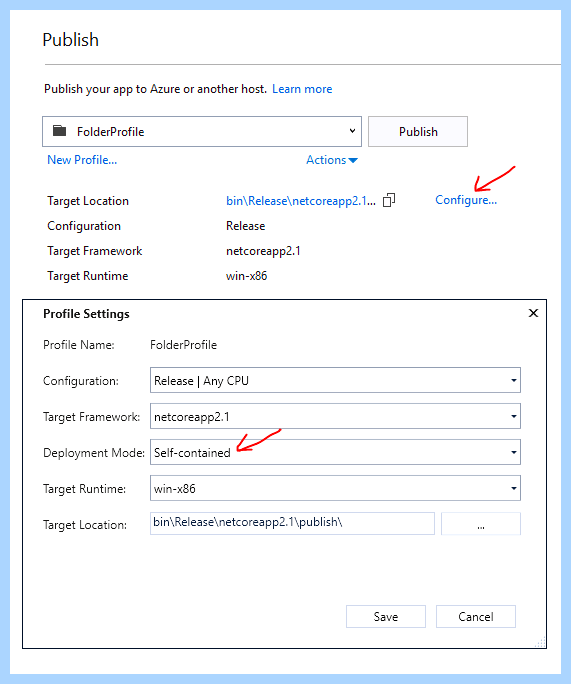Open the FolderProfile publish profile dropdown
571x684 pixels.
coord(202,131)
